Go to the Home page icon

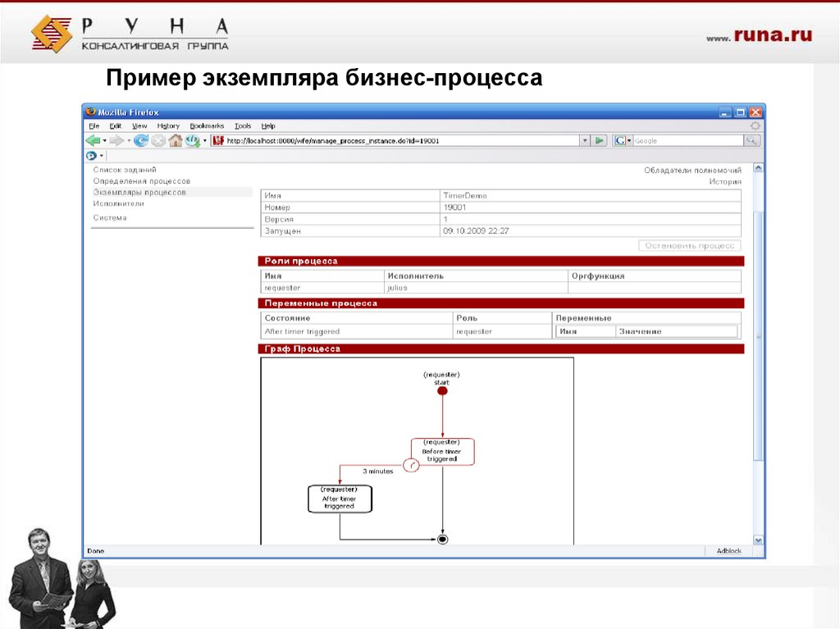pos(175,140)
